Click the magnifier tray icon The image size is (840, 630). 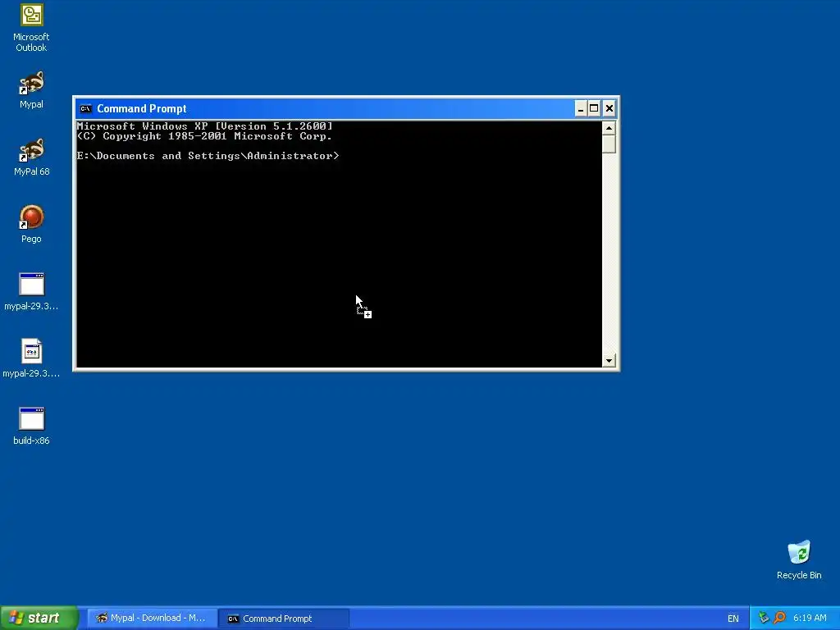[779, 619]
